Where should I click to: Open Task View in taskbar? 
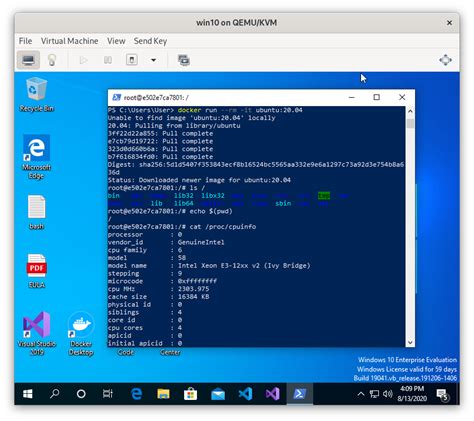(x=108, y=394)
